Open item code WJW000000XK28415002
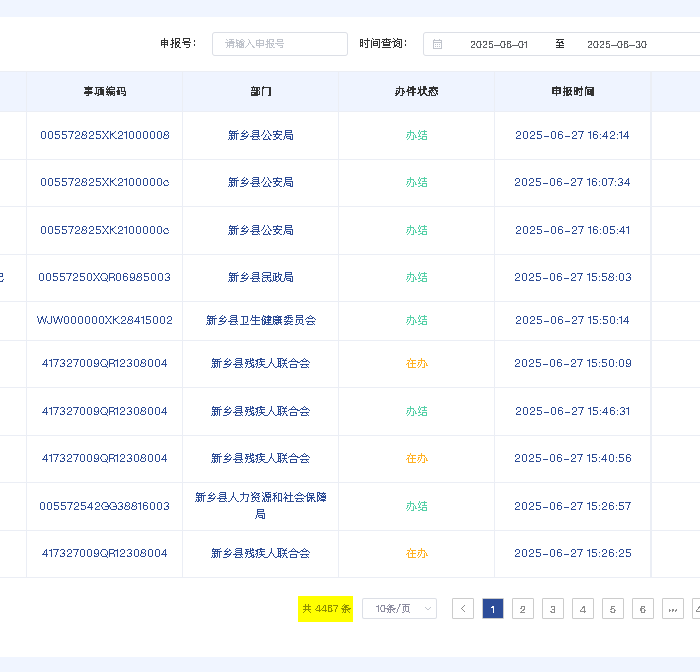This screenshot has height=672, width=700. [104, 320]
